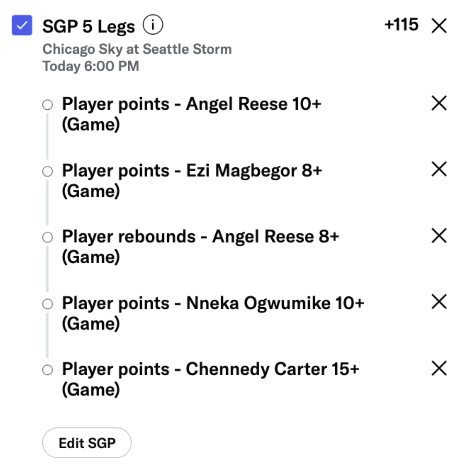Viewport: 467px width, 476px height.
Task: Uncheck the SGP 5 Legs checkbox
Action: coord(22,25)
